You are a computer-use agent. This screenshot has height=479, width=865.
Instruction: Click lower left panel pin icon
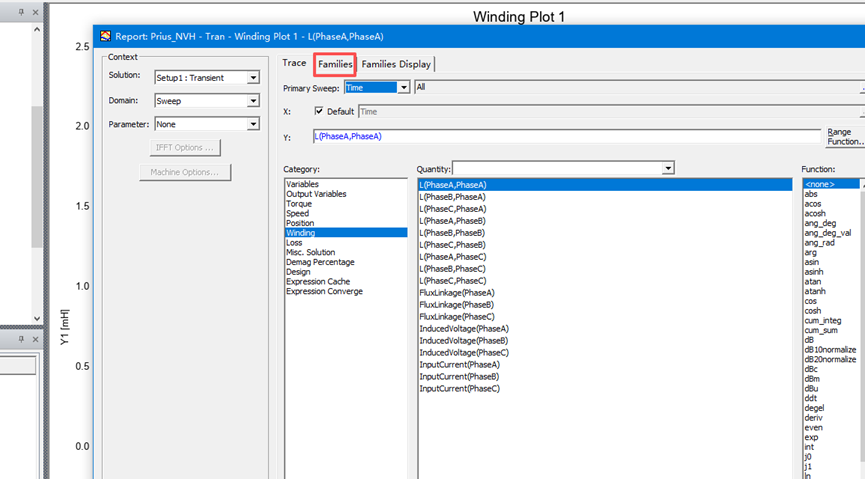tap(22, 339)
